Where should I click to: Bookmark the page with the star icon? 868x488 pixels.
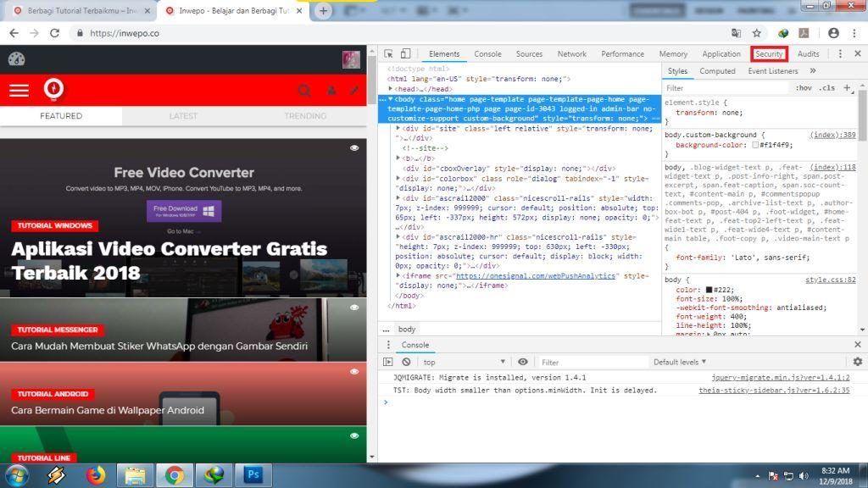point(757,33)
